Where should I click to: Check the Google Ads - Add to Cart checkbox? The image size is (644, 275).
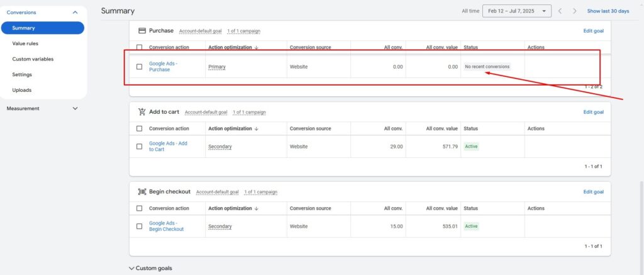(x=140, y=147)
